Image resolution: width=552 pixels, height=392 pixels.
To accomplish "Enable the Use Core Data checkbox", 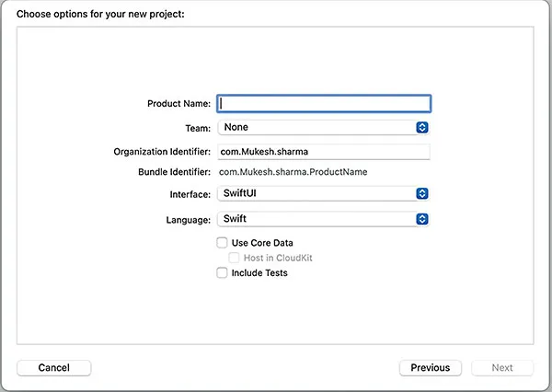I will [222, 243].
